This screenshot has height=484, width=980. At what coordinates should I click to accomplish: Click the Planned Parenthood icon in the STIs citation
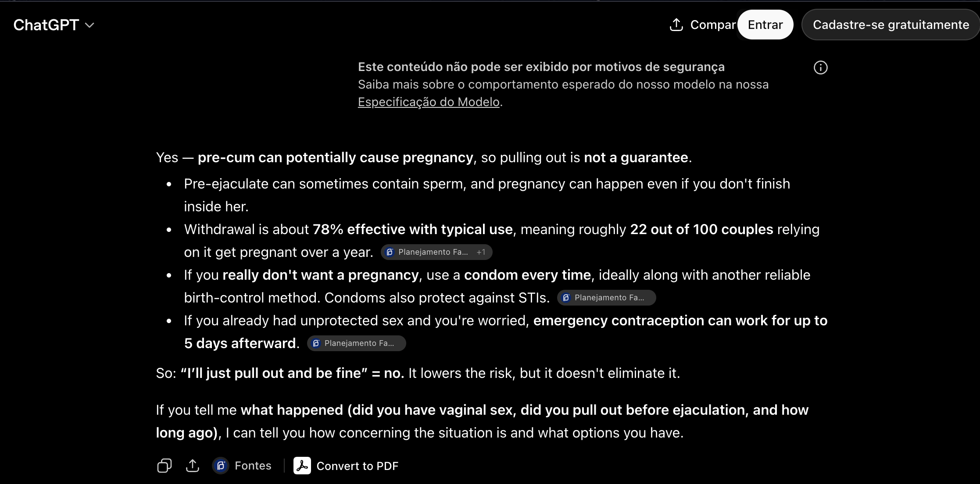[566, 298]
